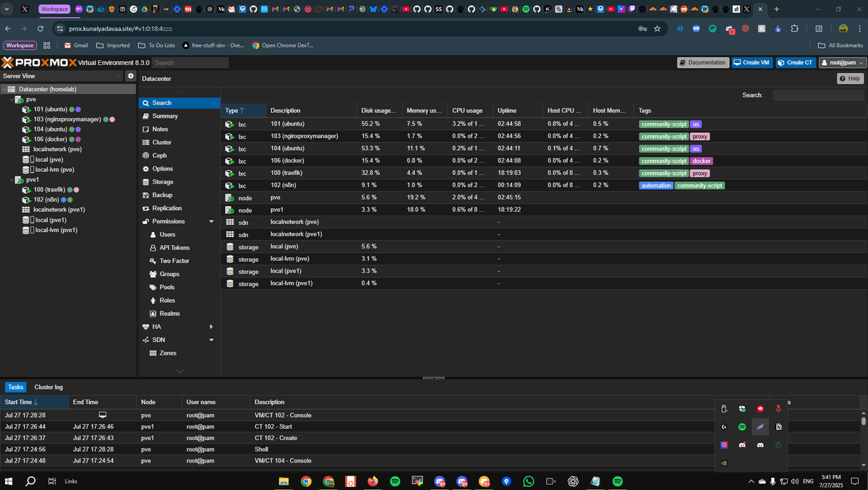Click the 102 (n8n) container icon in tree
This screenshot has height=490, width=868.
(x=27, y=199)
